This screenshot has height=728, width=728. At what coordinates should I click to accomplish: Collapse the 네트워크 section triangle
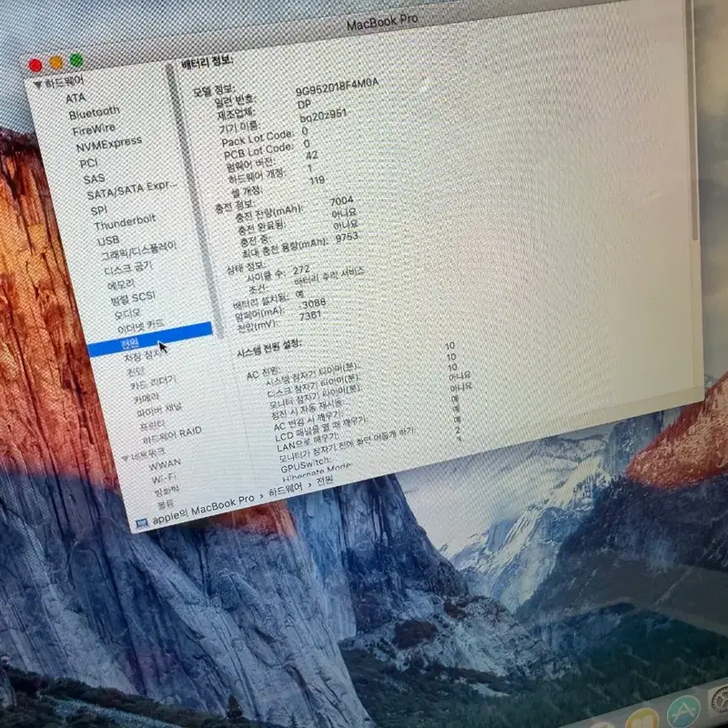[x=126, y=458]
